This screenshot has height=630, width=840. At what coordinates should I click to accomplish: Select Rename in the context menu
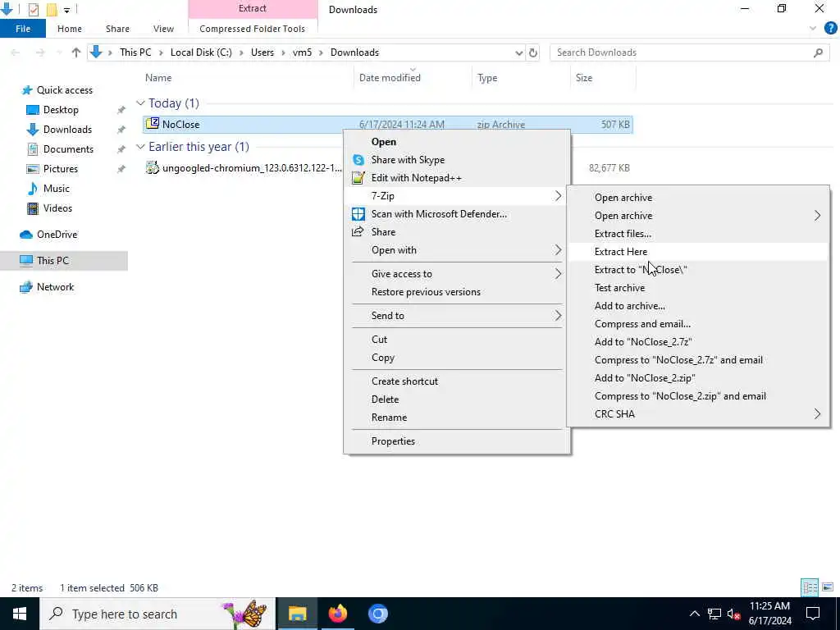(x=457, y=418)
